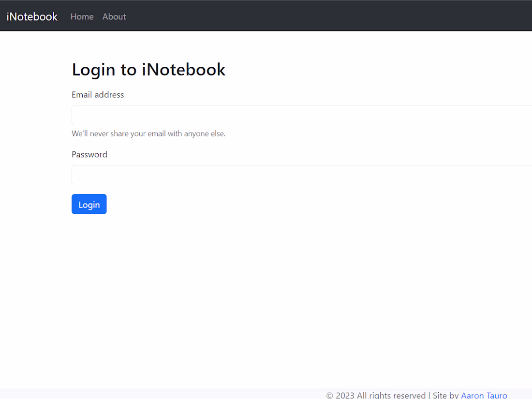Screen dimensions: 532x399
Task: Click inside the Email address field
Action: tap(242, 115)
